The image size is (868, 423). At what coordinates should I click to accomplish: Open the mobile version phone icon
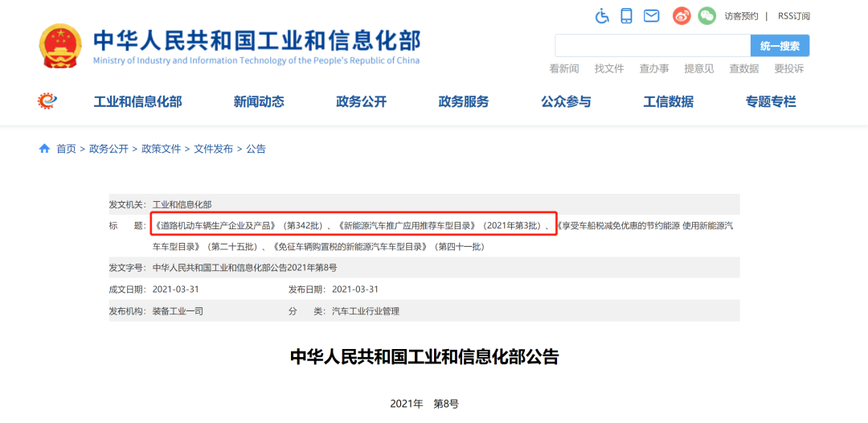(627, 15)
